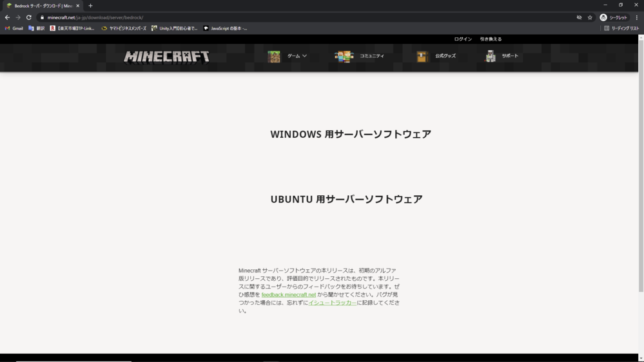Select the Bedrock サーバー ダウンロード tab
644x362 pixels.
click(x=43, y=6)
